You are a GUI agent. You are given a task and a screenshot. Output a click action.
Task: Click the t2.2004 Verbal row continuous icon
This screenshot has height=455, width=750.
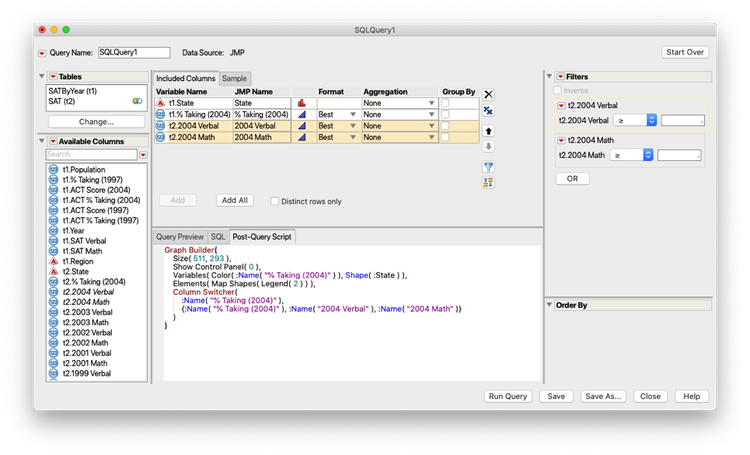pos(302,126)
